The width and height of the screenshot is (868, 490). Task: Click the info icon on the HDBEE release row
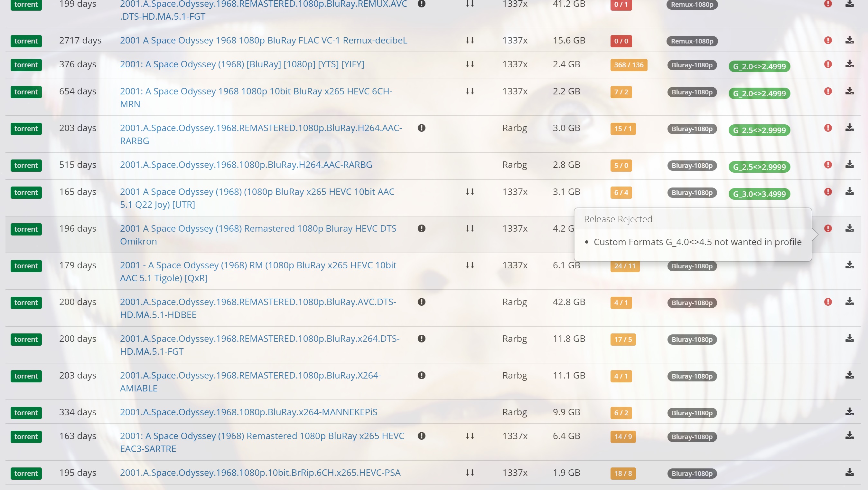pyautogui.click(x=421, y=302)
